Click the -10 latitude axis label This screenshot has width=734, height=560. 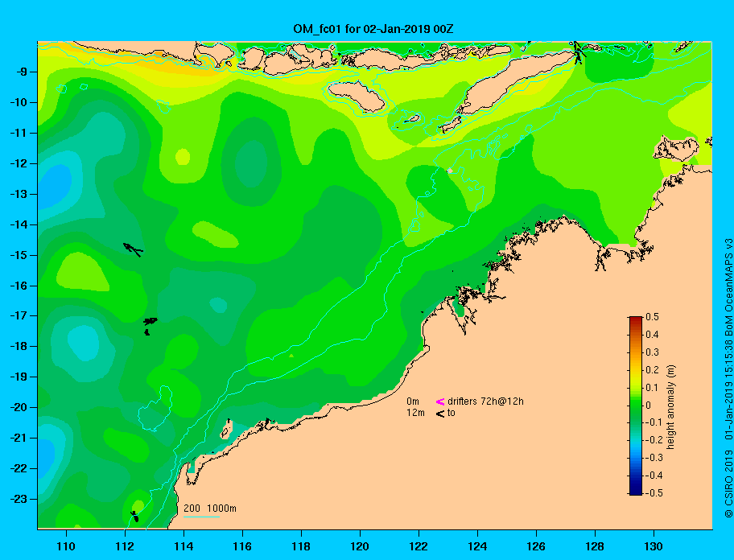pos(19,102)
